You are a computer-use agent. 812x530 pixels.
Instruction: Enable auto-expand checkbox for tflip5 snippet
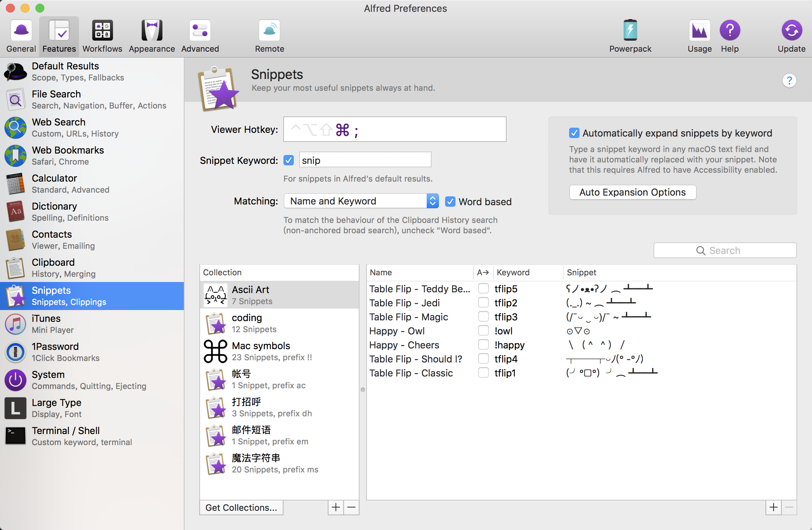(x=483, y=288)
